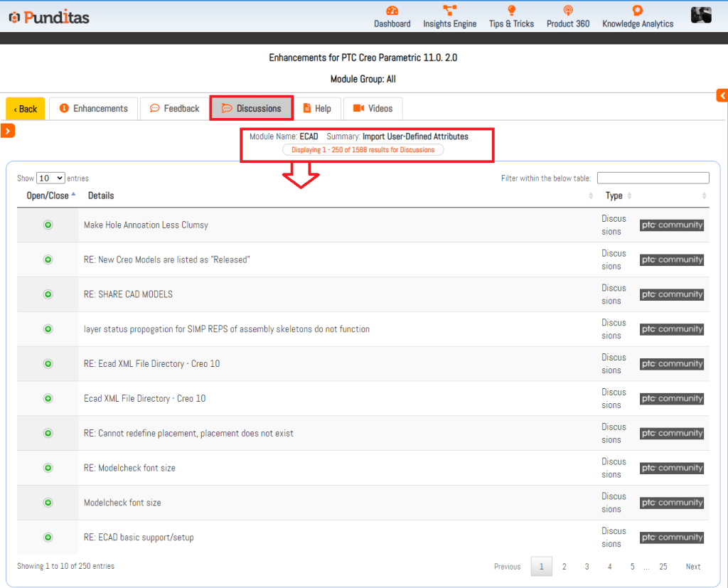
Task: Expand the Ecad XML File Directory - Creo 10 row
Action: pyautogui.click(x=48, y=399)
